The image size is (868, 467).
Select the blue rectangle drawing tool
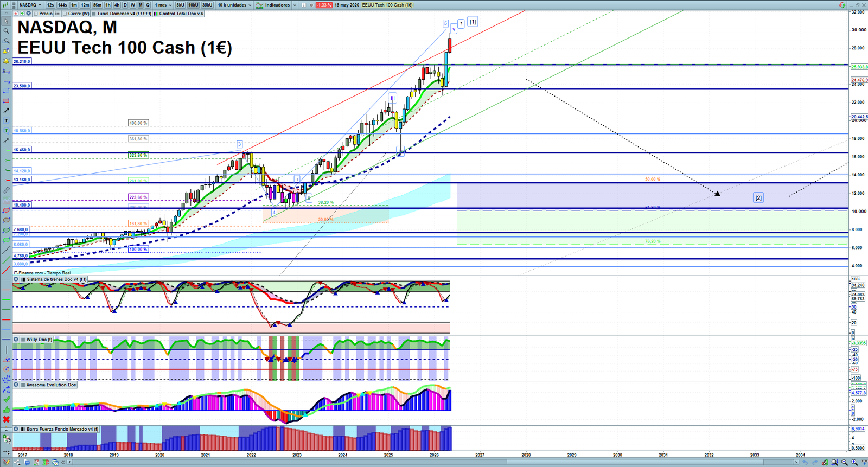click(6, 91)
